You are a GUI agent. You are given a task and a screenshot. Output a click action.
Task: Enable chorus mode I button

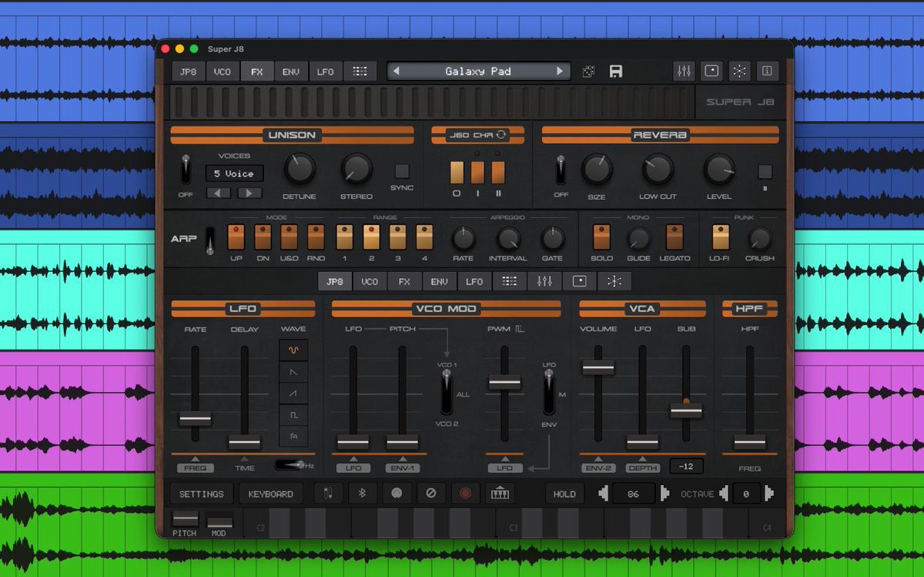[477, 171]
